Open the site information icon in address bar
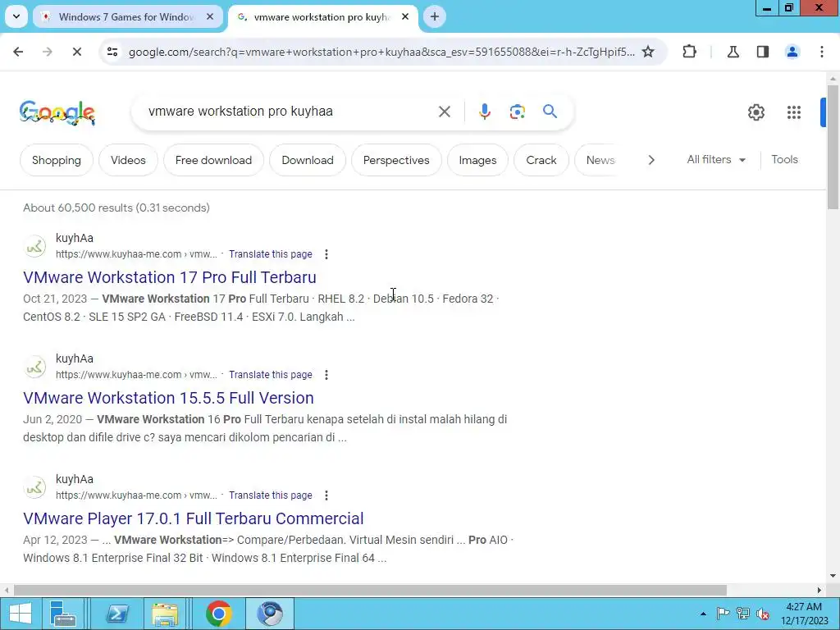 pos(112,52)
